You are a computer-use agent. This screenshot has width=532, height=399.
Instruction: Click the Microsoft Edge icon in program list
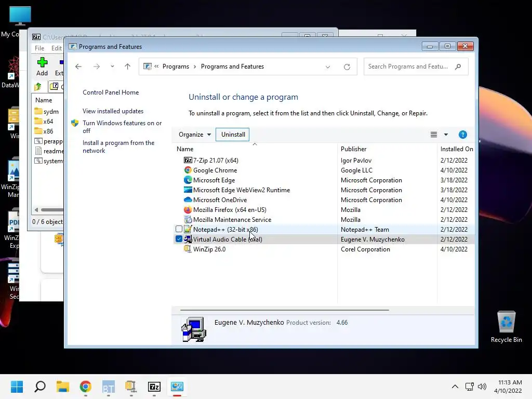(x=188, y=180)
